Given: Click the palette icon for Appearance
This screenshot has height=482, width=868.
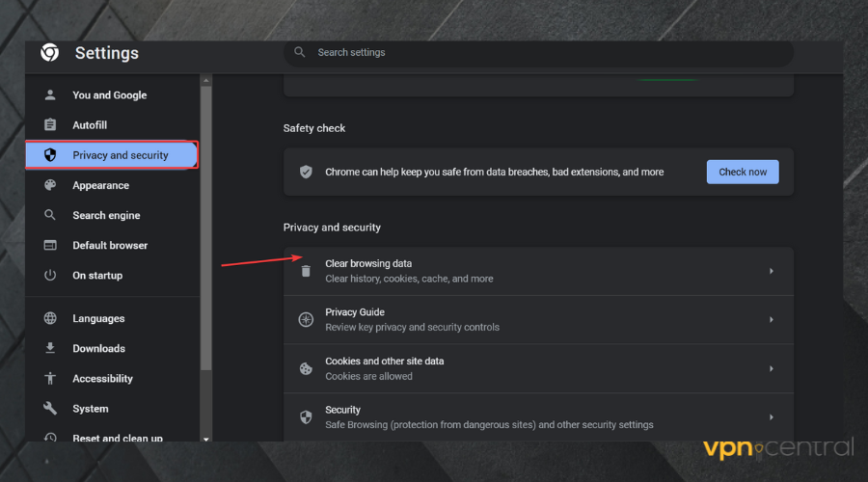Looking at the screenshot, I should 50,185.
